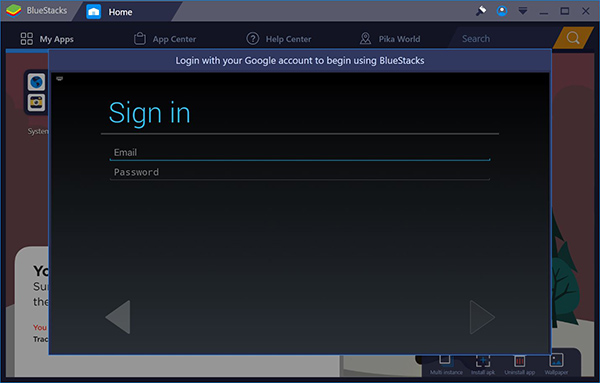Click the My Apps grid icon
Image resolution: width=600 pixels, height=383 pixels.
pyautogui.click(x=27, y=39)
